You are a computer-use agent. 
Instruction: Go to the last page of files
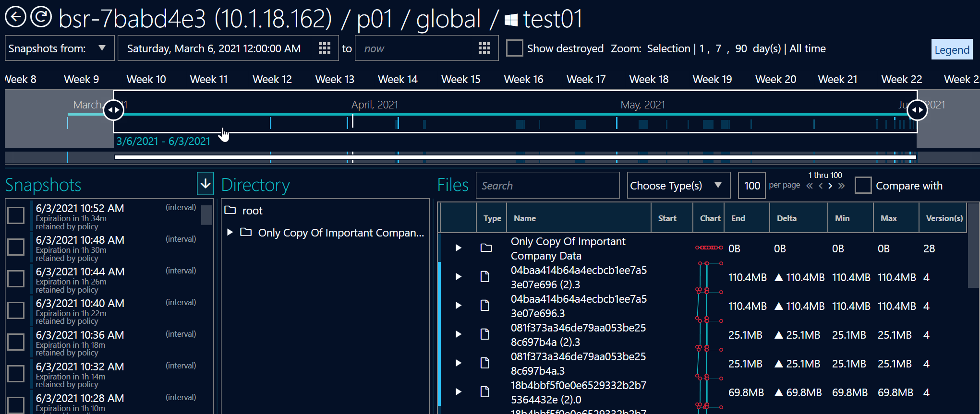coord(841,186)
